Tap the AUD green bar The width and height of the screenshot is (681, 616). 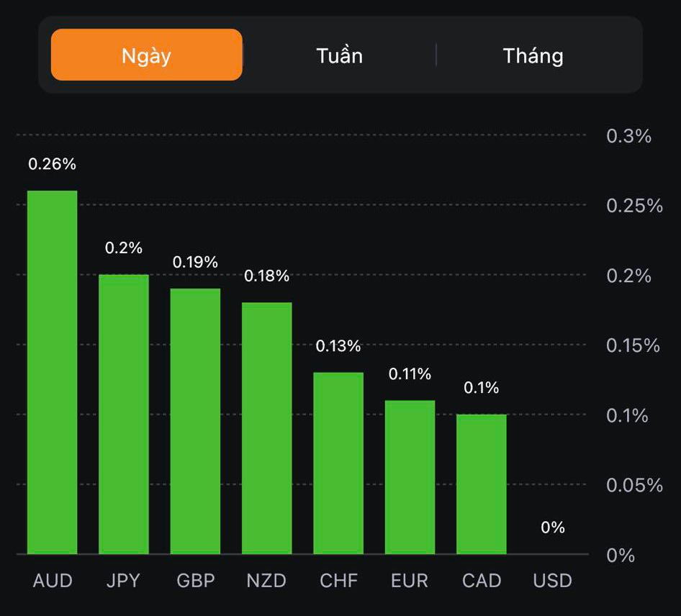pos(52,372)
